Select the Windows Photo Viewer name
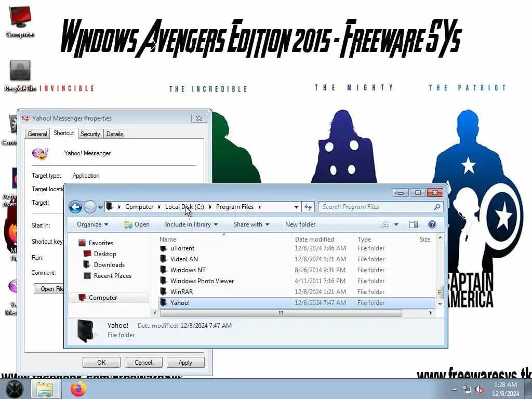 [x=202, y=281]
